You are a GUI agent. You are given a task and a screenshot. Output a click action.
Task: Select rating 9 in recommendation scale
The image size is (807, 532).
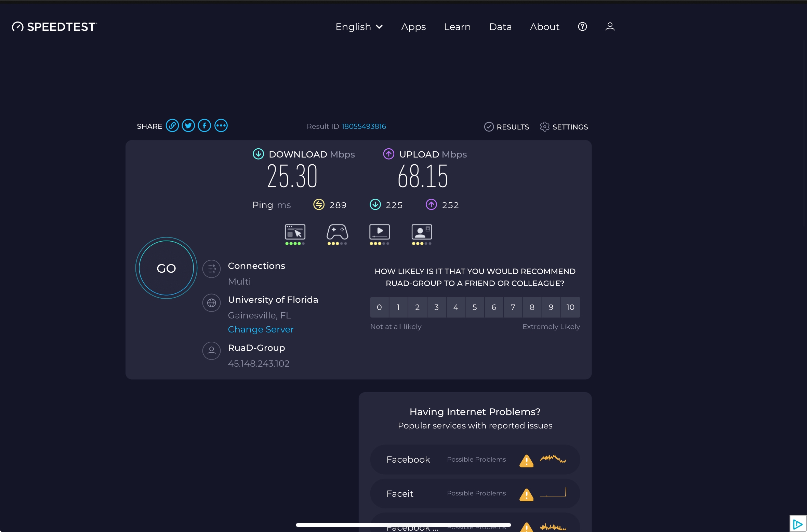tap(551, 307)
